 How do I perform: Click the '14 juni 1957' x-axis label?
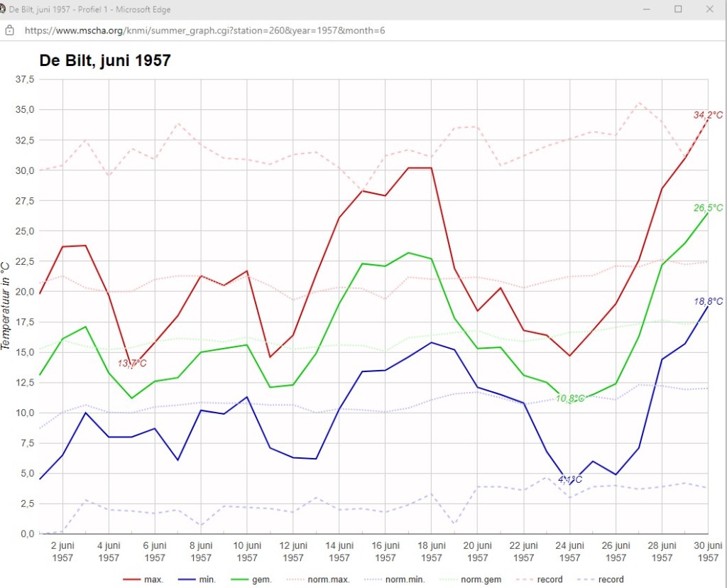point(339,551)
